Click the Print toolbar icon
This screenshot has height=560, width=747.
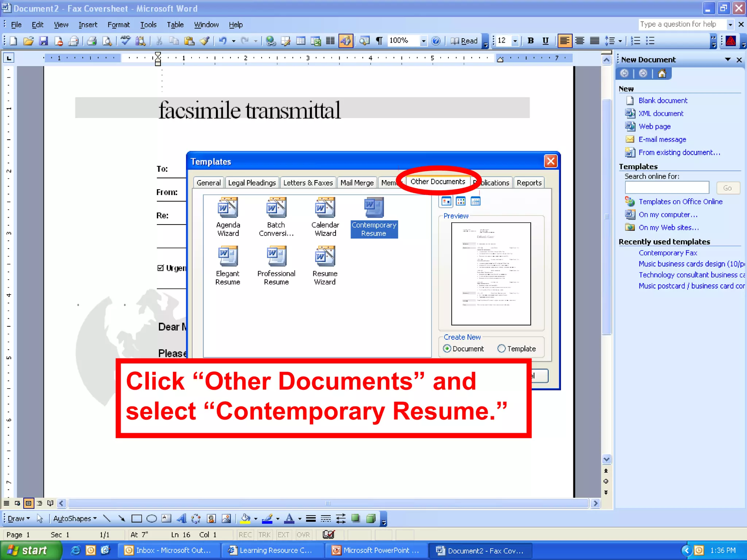[x=92, y=41]
